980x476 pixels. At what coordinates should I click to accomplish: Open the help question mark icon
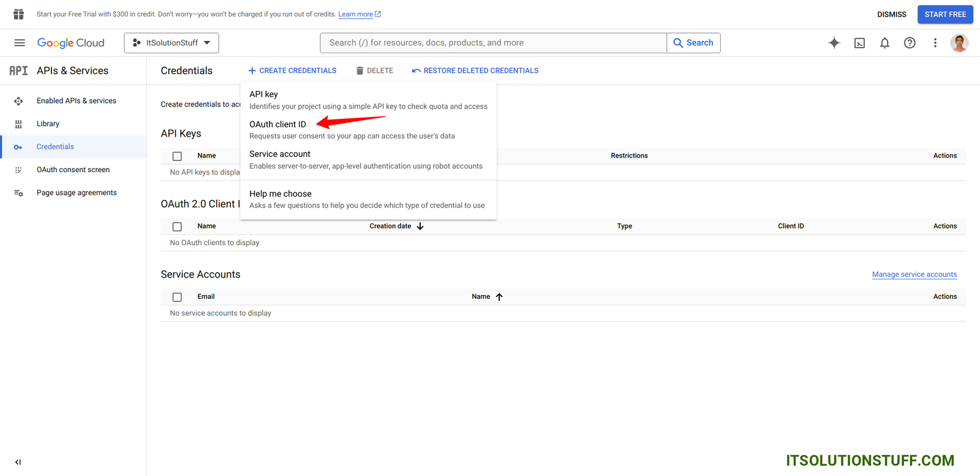(910, 43)
